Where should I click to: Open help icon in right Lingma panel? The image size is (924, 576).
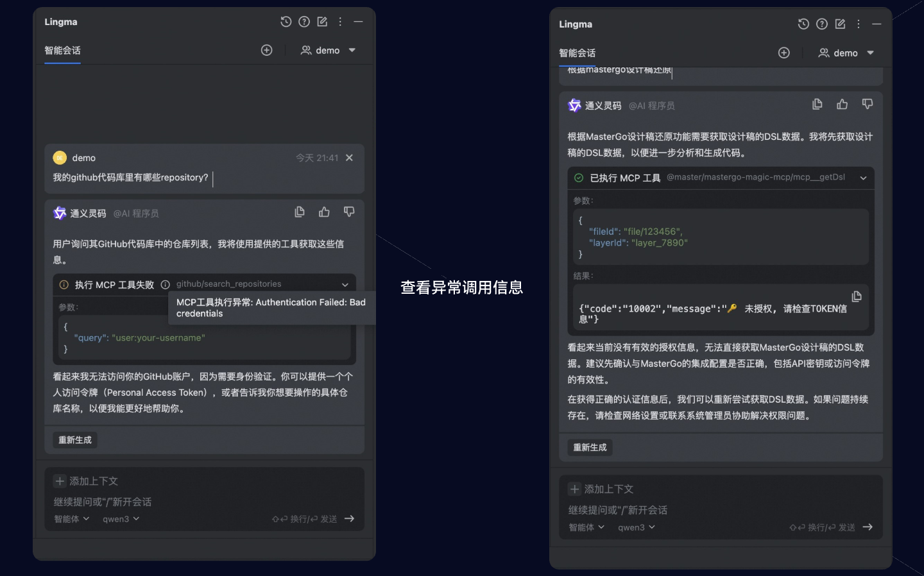[822, 24]
